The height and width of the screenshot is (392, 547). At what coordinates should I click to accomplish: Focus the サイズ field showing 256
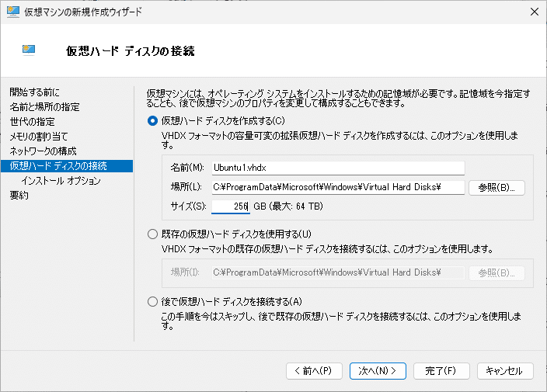tap(231, 206)
